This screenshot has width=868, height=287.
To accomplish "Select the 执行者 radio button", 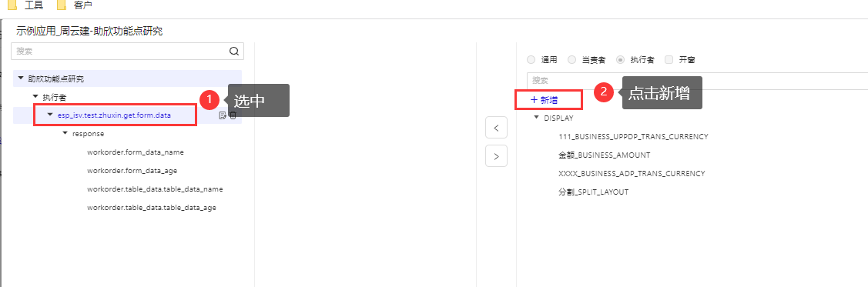I will (621, 60).
